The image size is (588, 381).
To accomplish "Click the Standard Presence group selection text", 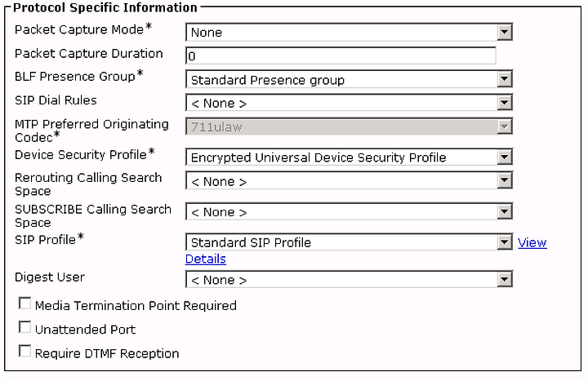I will (x=268, y=80).
